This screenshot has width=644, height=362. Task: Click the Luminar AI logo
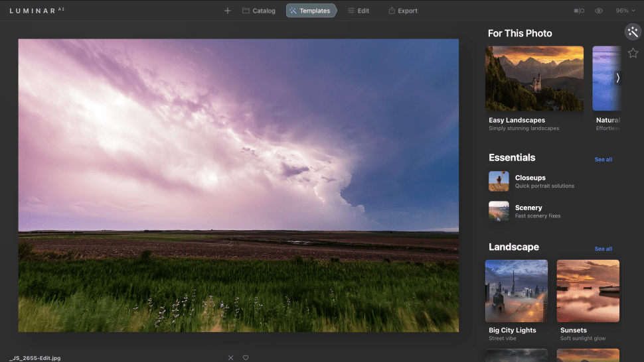pos(37,11)
